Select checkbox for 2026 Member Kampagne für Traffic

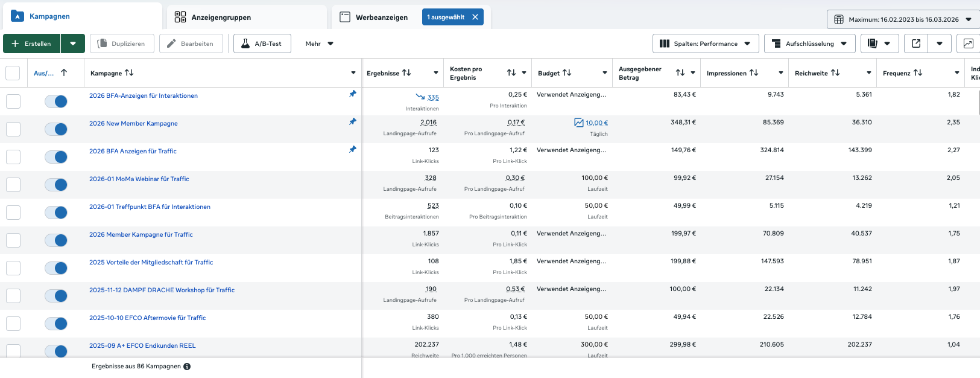pyautogui.click(x=13, y=240)
